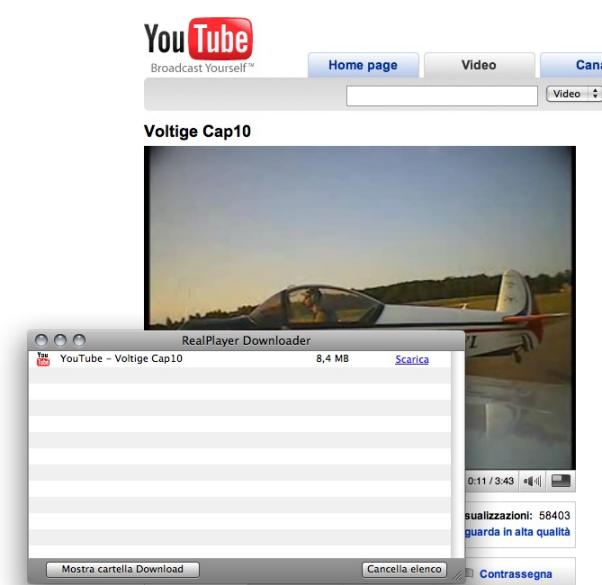Click the RealPlayer Downloader title bar
The height and width of the screenshot is (585, 602).
[x=246, y=340]
